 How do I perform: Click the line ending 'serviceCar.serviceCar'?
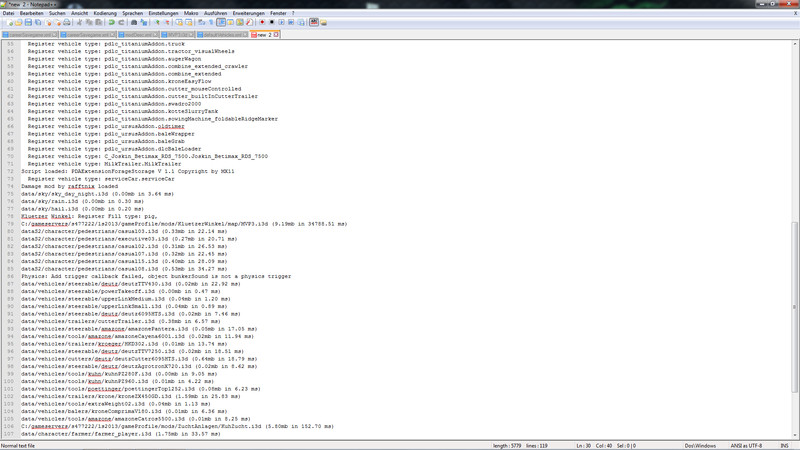click(101, 179)
